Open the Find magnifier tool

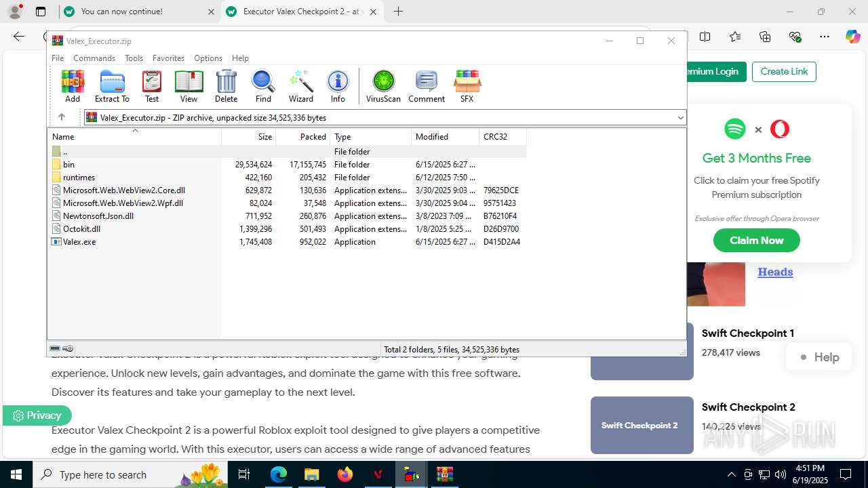(x=263, y=86)
